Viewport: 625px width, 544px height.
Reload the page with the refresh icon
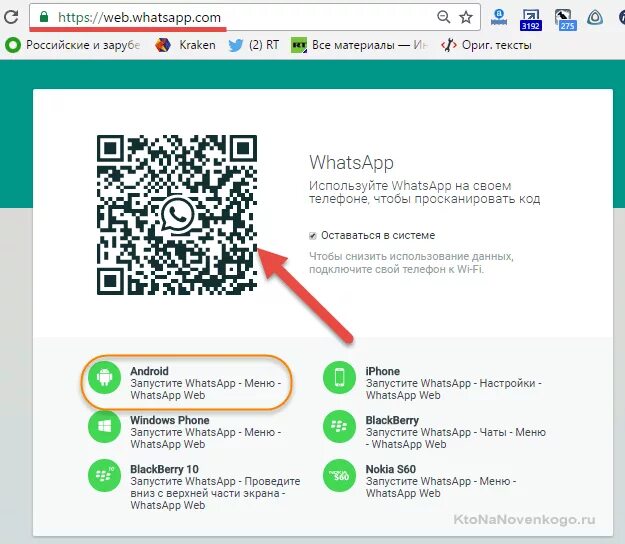tap(11, 17)
